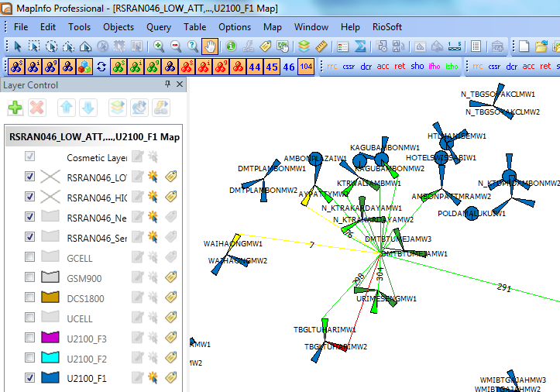Image resolution: width=560 pixels, height=392 pixels.
Task: Enable the GSM900 layer checkbox
Action: coord(29,277)
